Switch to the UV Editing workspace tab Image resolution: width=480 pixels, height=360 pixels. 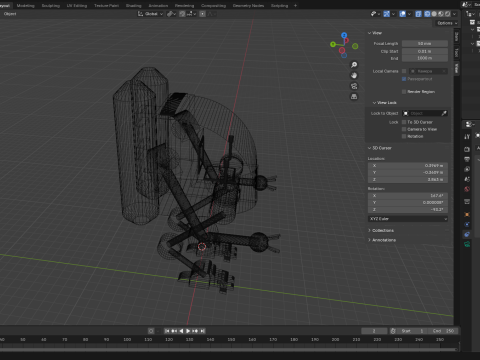pyautogui.click(x=77, y=5)
